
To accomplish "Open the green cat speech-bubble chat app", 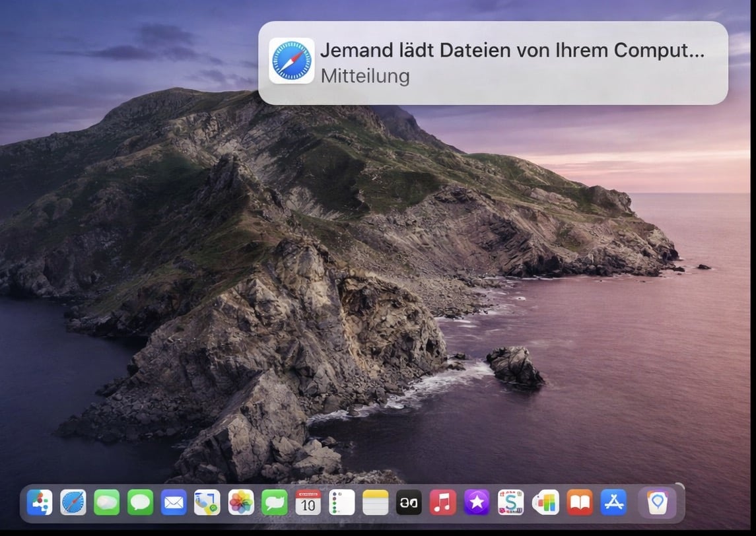I will (x=273, y=503).
